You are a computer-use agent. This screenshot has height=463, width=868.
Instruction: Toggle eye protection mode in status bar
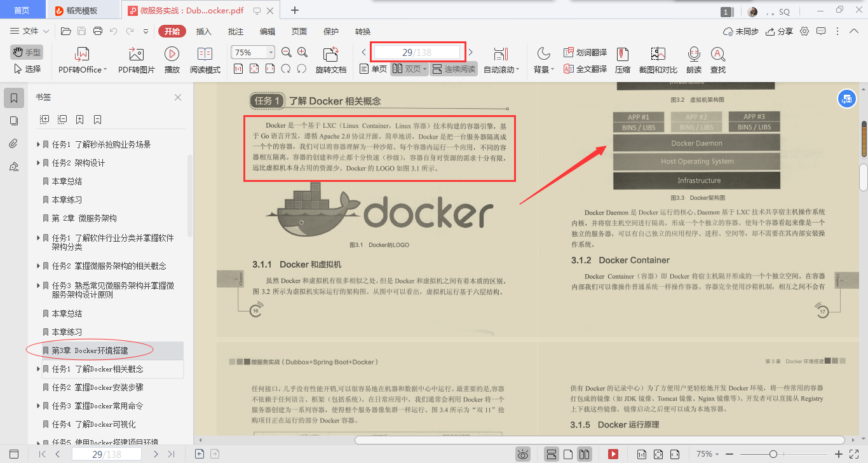[523, 454]
